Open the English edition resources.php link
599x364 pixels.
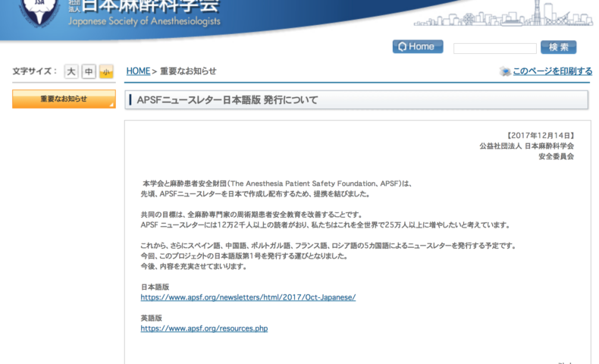[204, 328]
